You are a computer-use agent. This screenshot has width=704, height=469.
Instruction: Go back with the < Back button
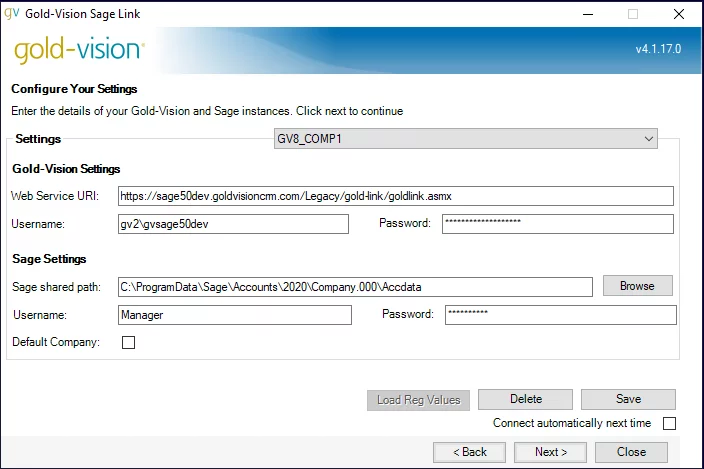(469, 452)
